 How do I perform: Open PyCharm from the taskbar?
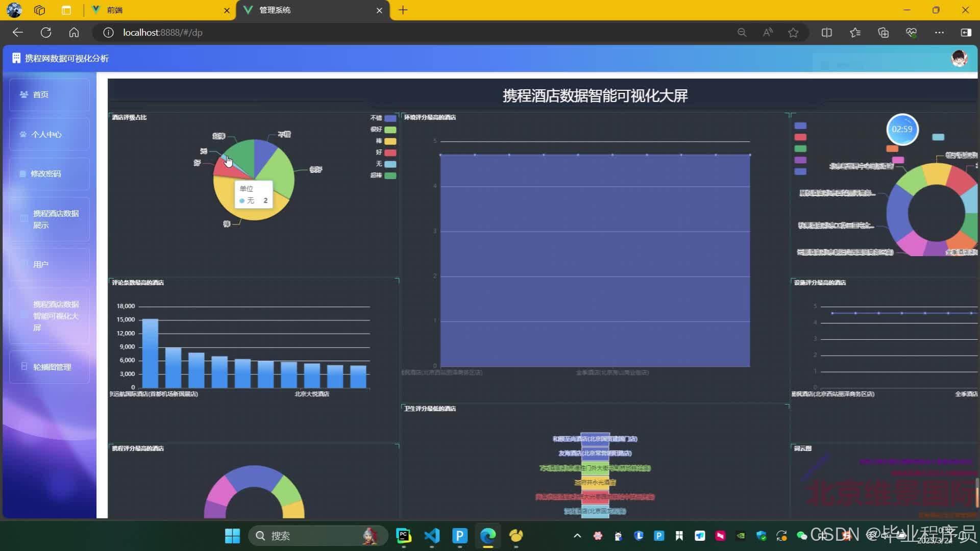(x=404, y=536)
